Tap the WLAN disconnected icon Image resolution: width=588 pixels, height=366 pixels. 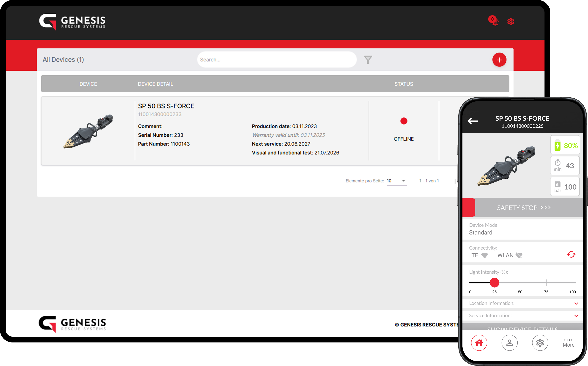click(x=519, y=255)
